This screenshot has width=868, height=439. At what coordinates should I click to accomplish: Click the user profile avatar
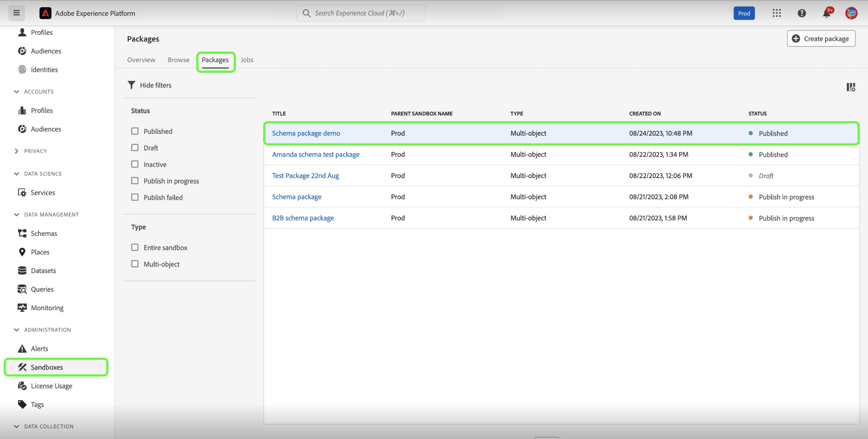pyautogui.click(x=851, y=13)
